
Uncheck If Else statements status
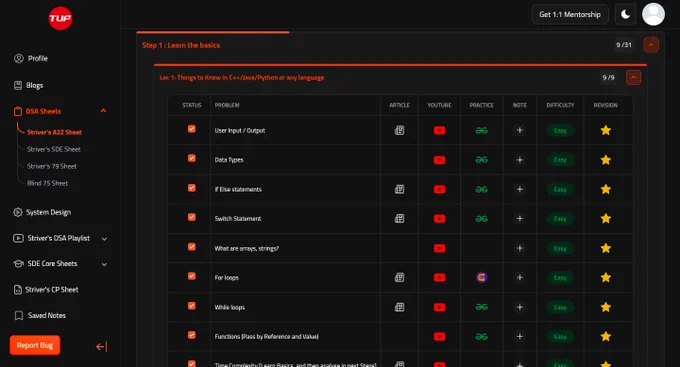click(192, 188)
